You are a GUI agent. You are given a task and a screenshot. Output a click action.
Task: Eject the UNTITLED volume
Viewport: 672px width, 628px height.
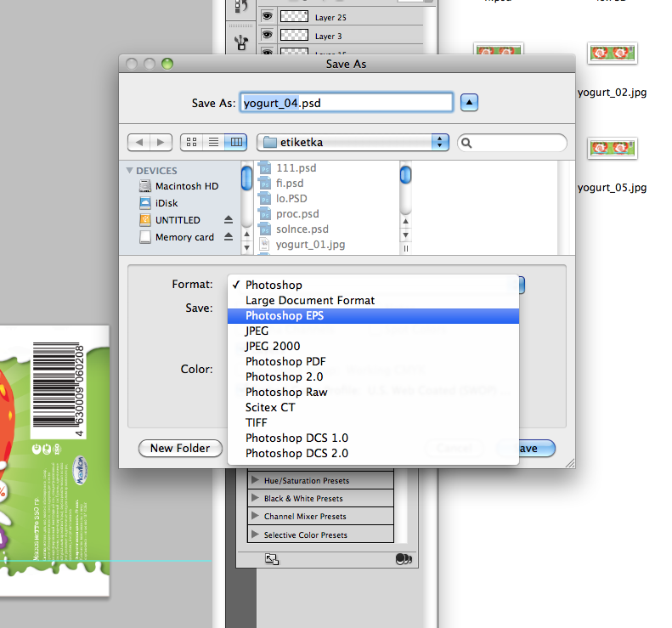pos(229,220)
